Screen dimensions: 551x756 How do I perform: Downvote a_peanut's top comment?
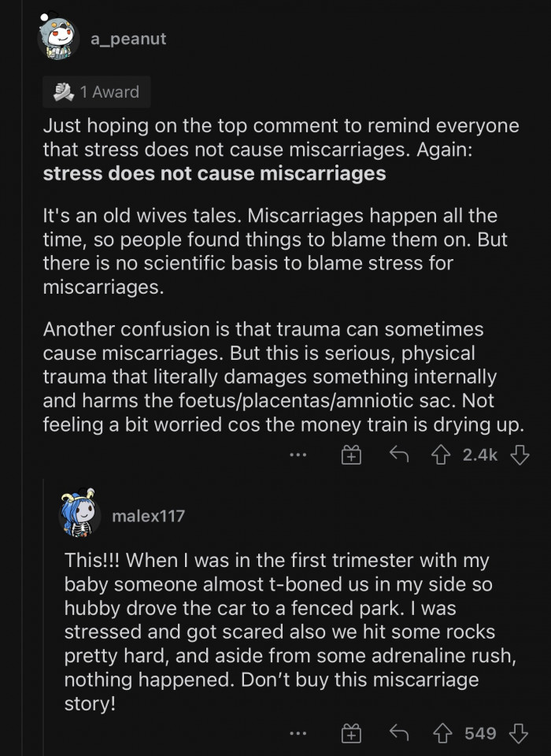coord(520,454)
